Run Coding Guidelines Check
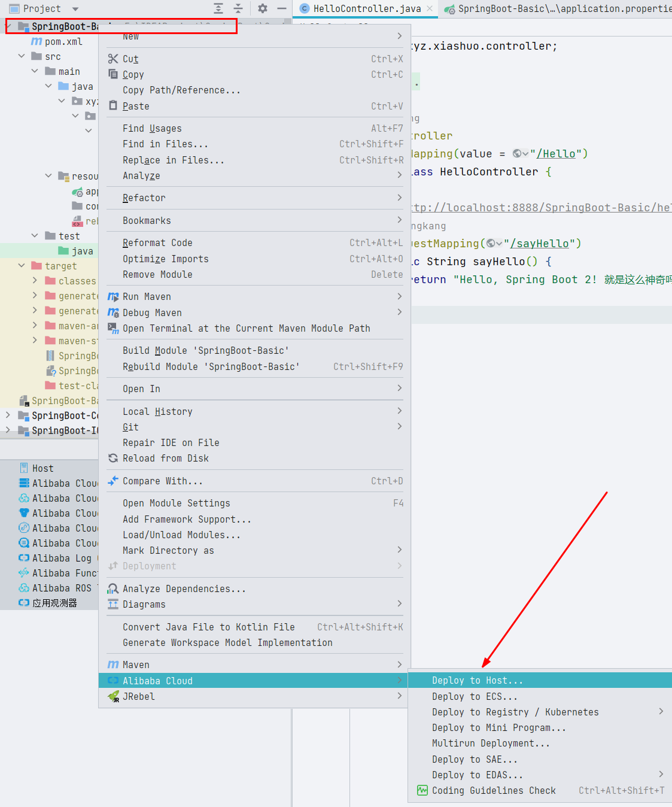 (x=540, y=790)
